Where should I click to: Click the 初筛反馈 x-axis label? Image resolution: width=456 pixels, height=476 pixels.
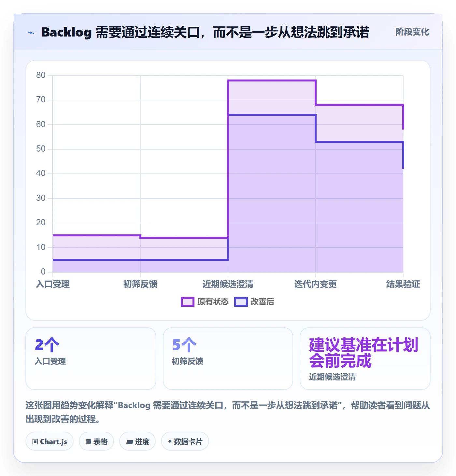(140, 284)
